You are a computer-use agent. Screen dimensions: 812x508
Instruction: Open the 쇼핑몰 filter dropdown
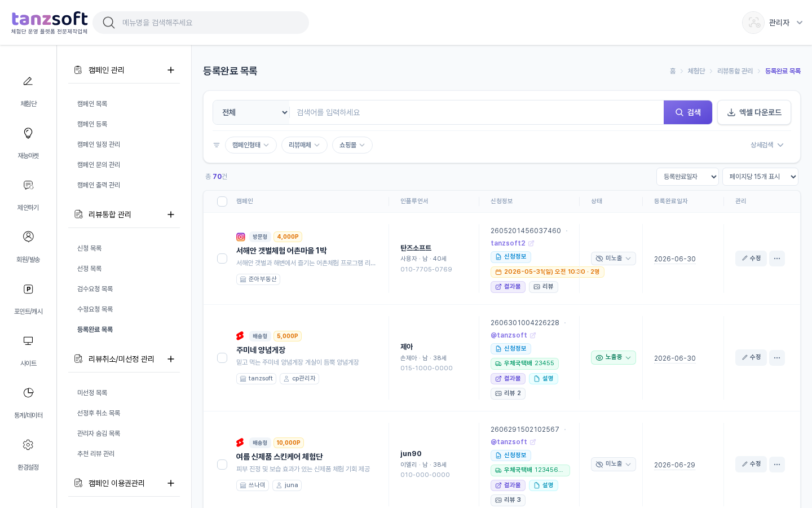[352, 145]
